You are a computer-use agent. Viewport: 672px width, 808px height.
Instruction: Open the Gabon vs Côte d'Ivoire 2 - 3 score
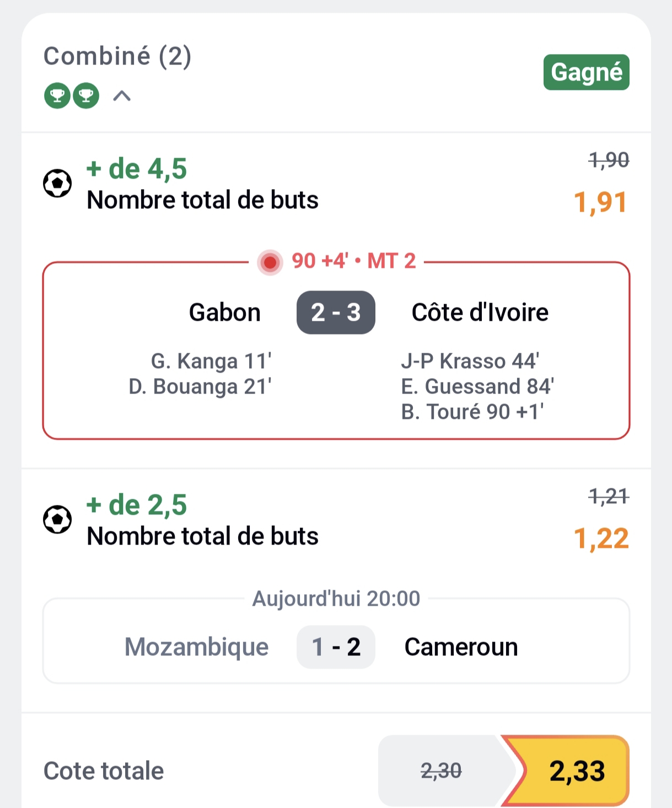336,313
